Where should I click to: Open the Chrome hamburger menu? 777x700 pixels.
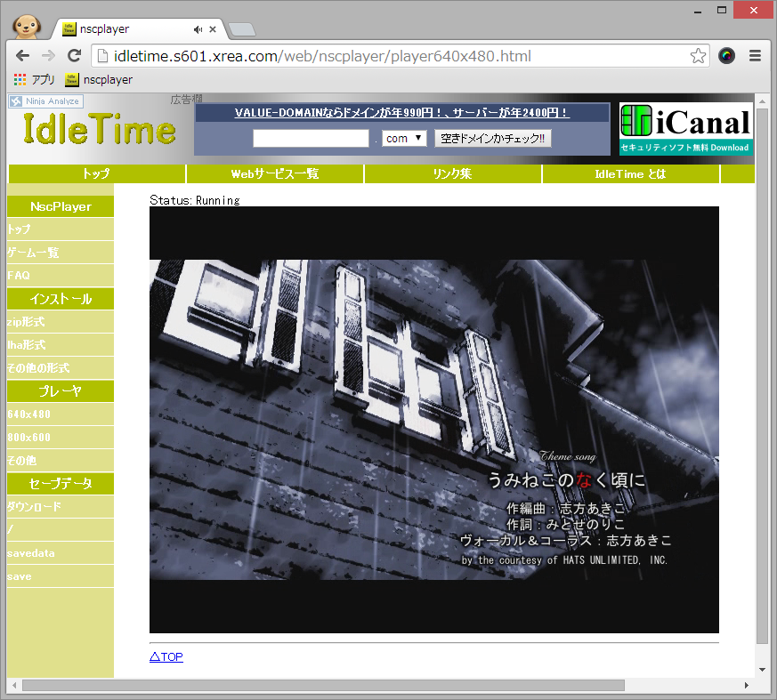(x=755, y=56)
